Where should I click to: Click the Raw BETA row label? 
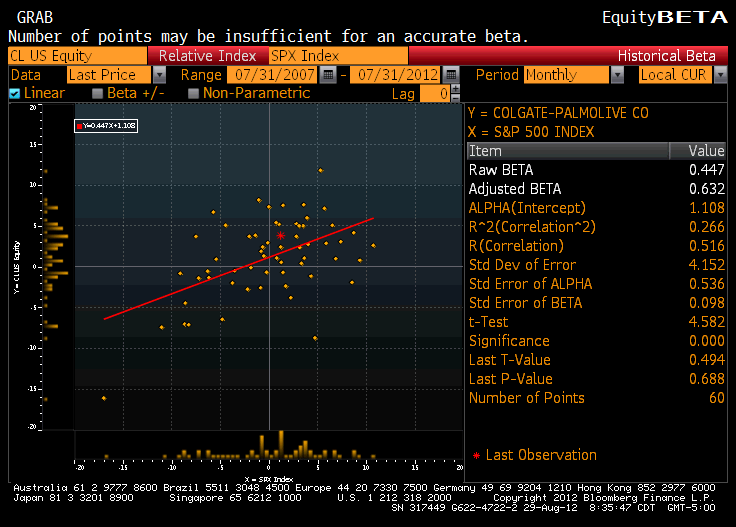pos(501,170)
